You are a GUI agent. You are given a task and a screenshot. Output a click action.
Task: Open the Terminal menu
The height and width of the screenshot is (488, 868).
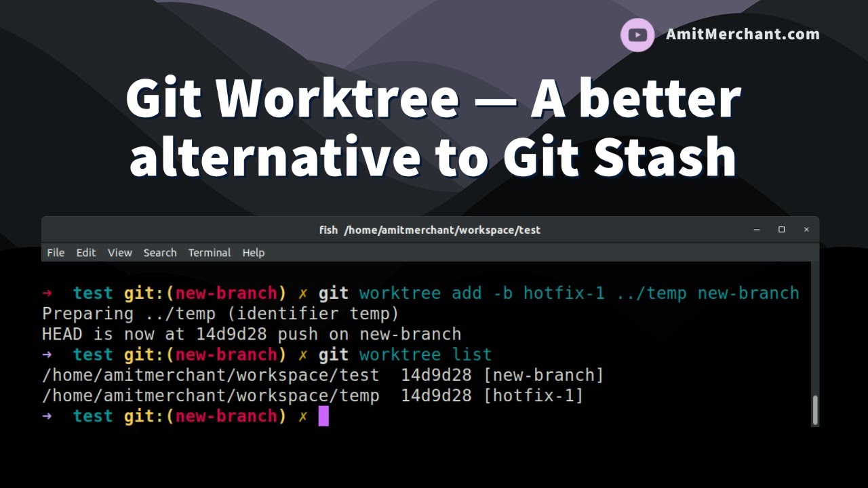(x=210, y=253)
